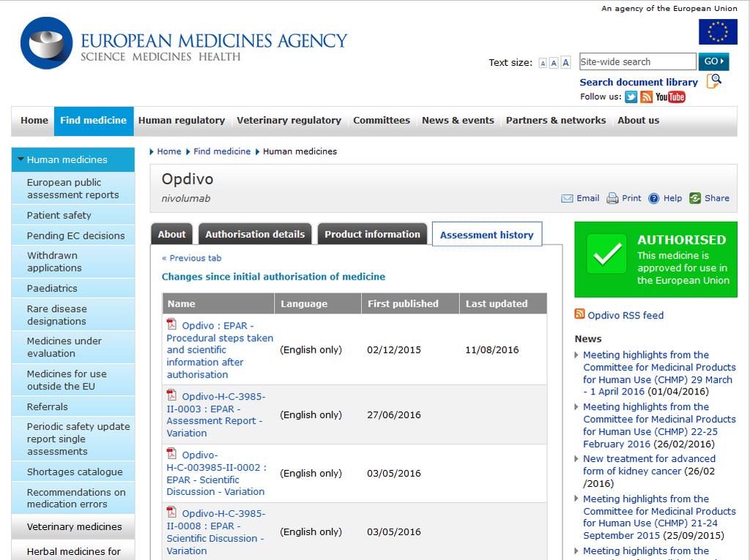Image resolution: width=750 pixels, height=560 pixels.
Task: Click PDF icon beside Opdivo-H-C-3985-II-0008
Action: point(171,512)
